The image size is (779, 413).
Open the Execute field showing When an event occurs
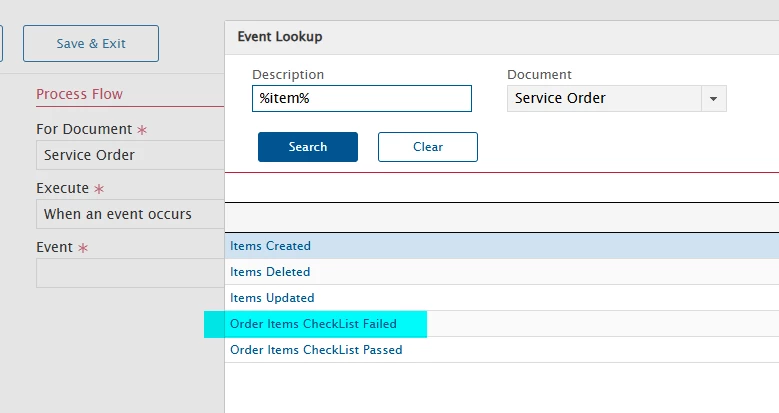[x=130, y=214]
